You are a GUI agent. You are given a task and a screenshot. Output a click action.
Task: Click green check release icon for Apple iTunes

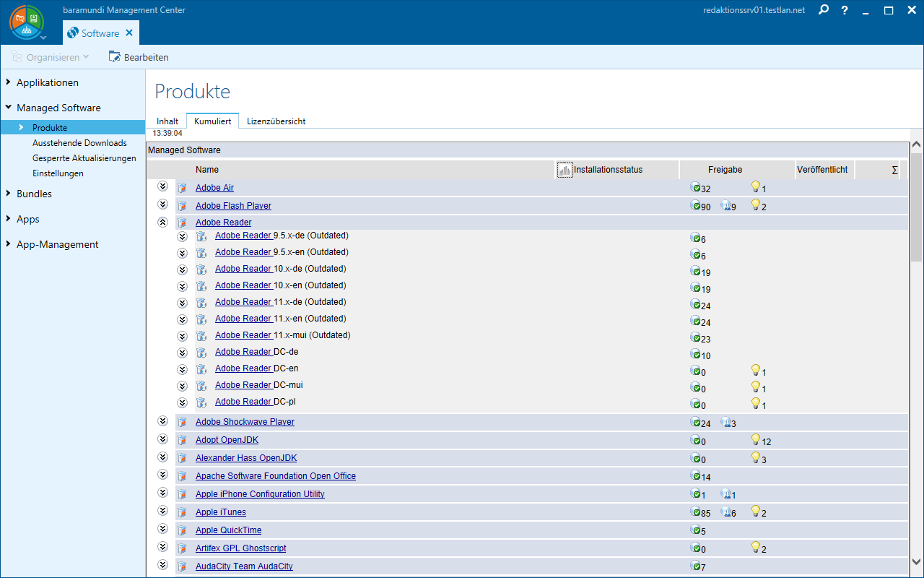(x=695, y=512)
